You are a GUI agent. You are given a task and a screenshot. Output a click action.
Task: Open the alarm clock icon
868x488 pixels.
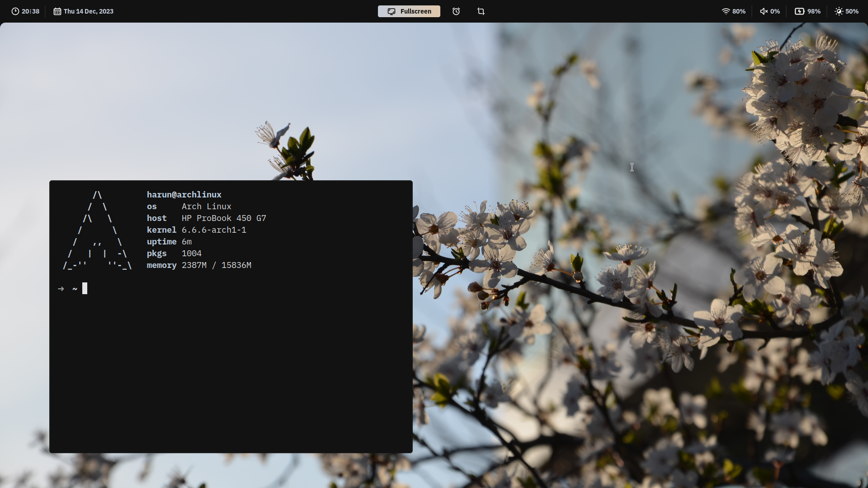tap(456, 11)
